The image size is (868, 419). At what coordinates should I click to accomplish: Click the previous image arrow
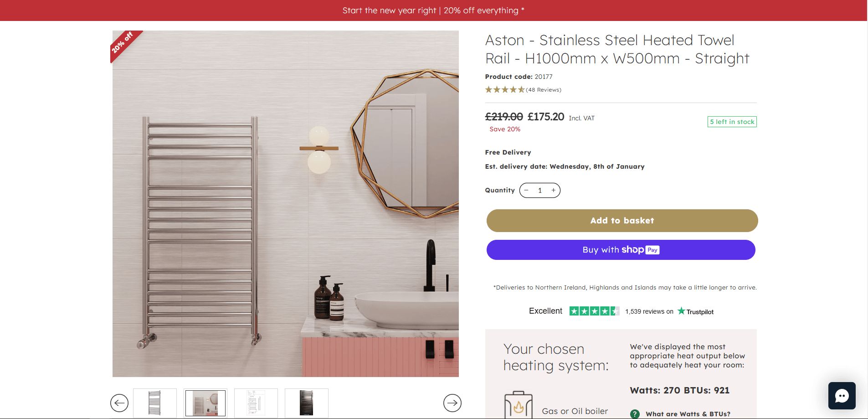(119, 403)
